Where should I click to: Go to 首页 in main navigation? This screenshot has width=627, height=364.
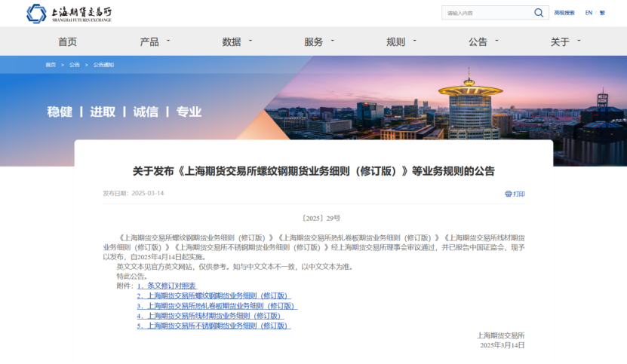point(67,42)
